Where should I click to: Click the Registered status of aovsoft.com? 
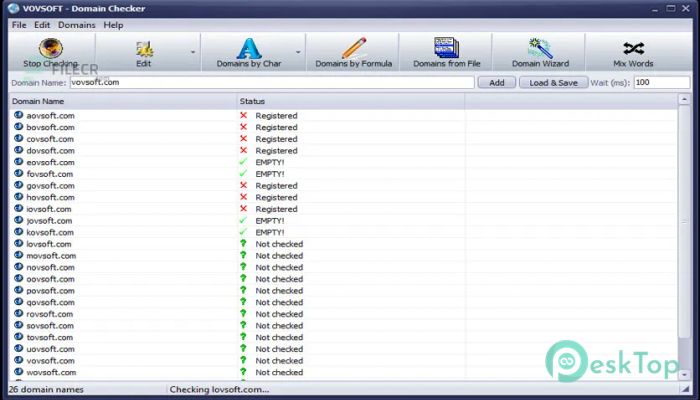point(276,116)
